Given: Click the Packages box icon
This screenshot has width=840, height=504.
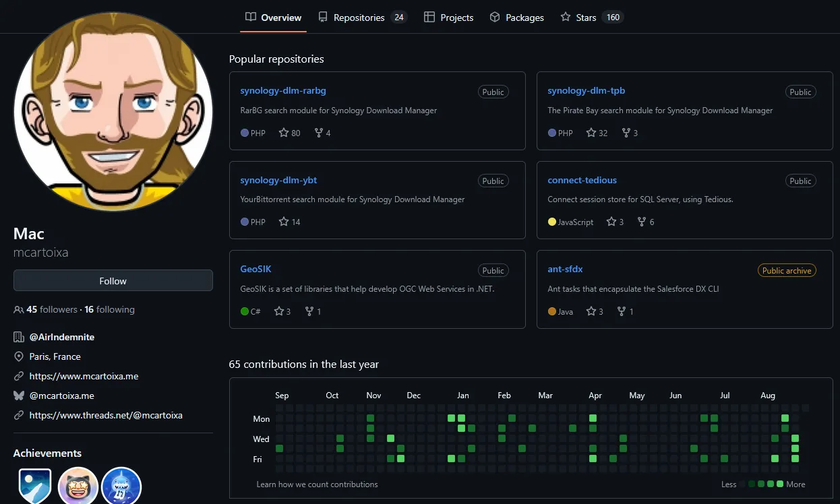Looking at the screenshot, I should 495,17.
